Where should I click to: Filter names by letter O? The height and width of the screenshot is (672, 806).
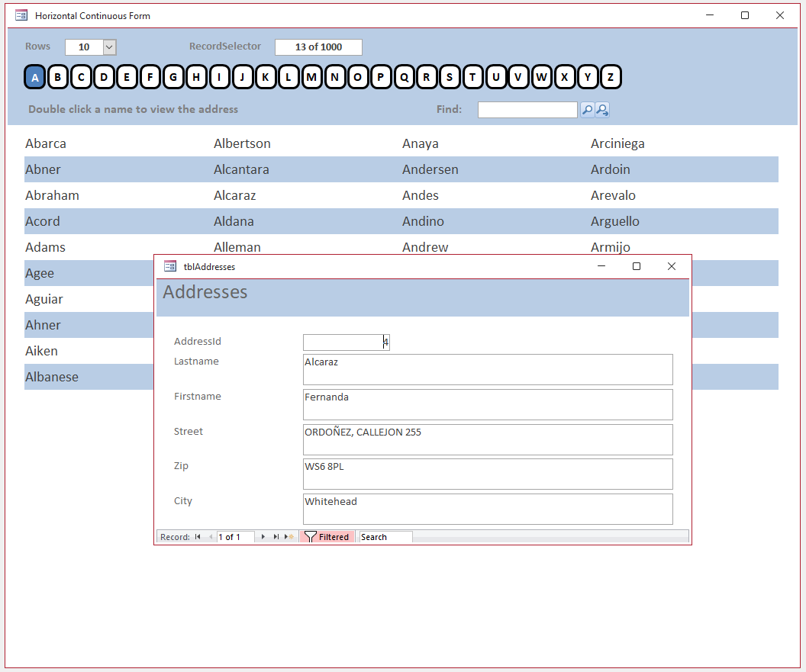coord(358,77)
